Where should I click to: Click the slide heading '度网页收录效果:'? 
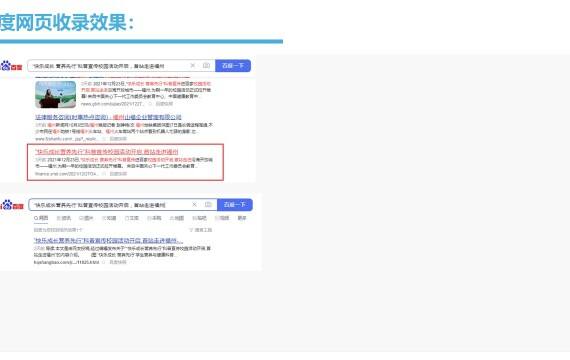pos(67,23)
